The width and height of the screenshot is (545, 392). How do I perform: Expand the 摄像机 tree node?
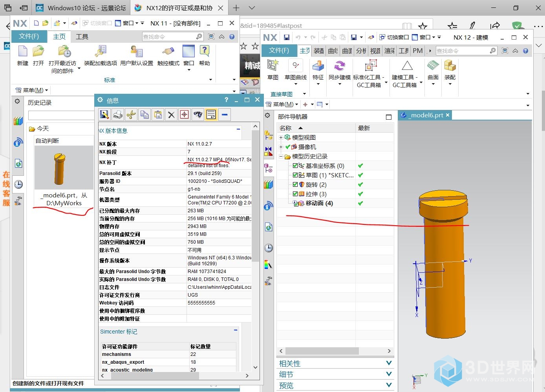(281, 147)
